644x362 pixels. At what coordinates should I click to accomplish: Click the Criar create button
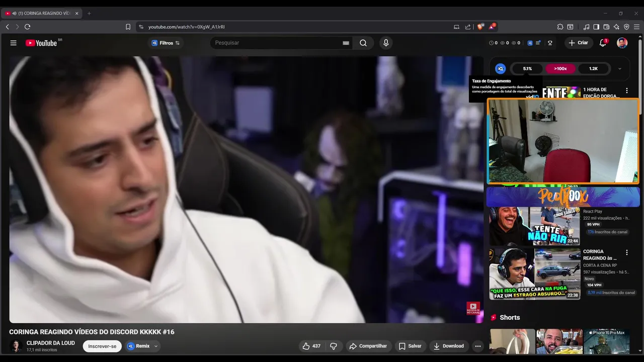(x=578, y=43)
